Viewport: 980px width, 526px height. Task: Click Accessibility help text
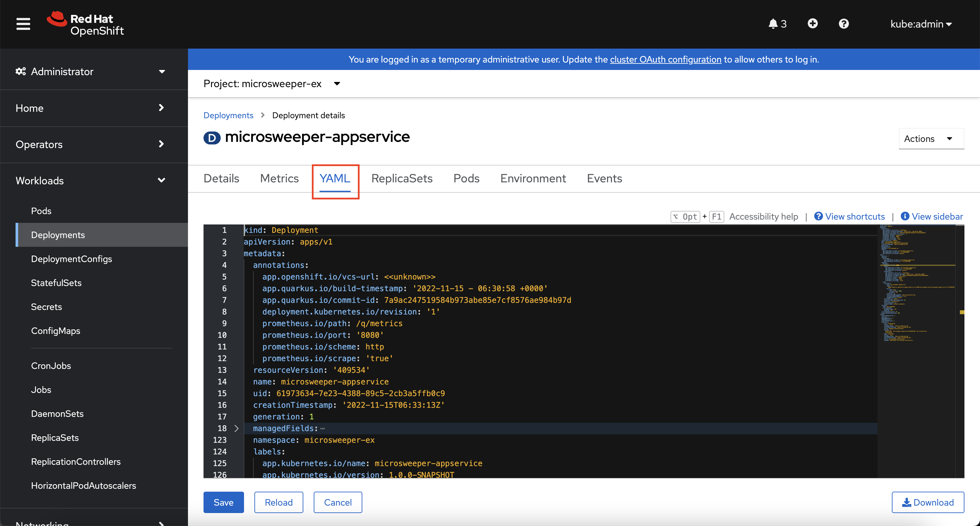pos(764,216)
